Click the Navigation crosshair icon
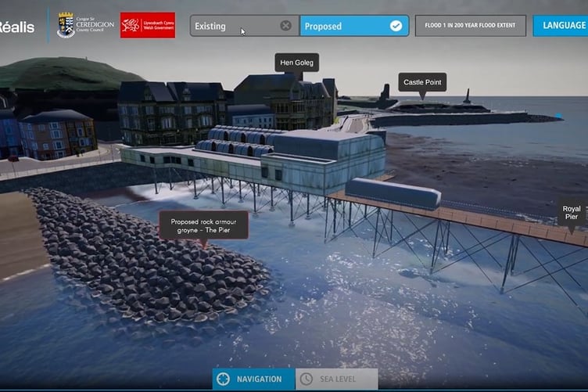Image resolution: width=588 pixels, height=392 pixels. 224,379
